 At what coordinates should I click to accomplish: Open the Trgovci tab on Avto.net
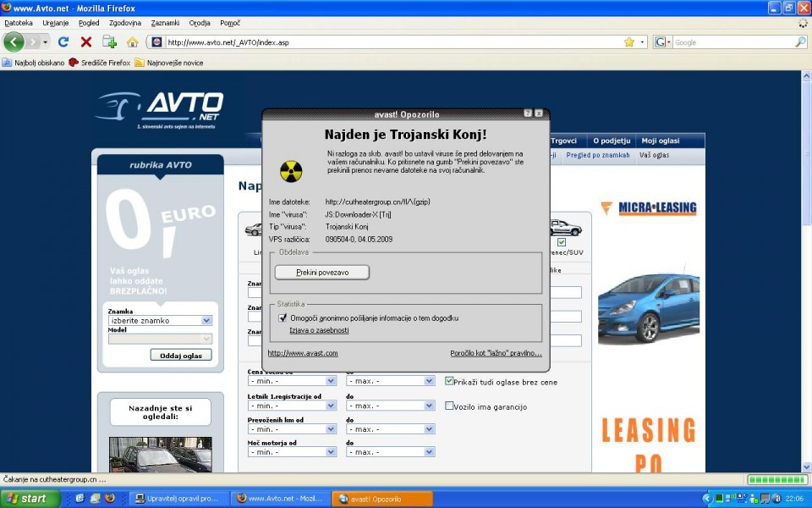(563, 141)
